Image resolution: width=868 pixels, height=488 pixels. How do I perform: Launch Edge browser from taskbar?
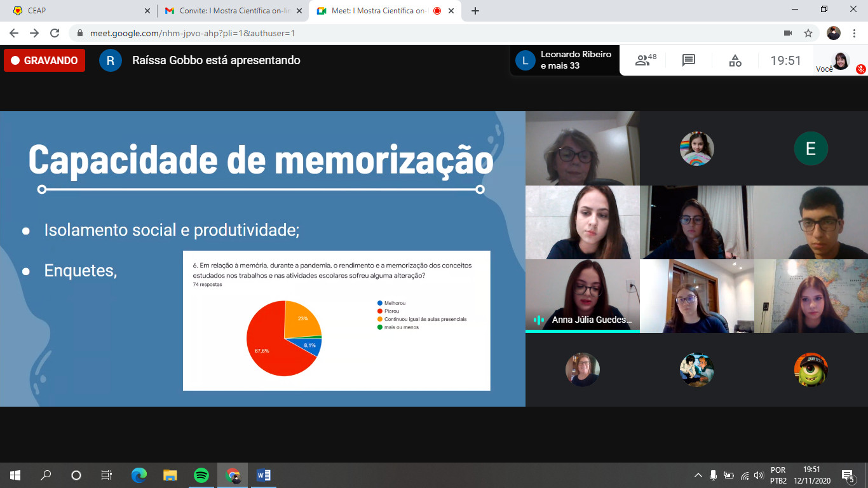click(x=139, y=475)
